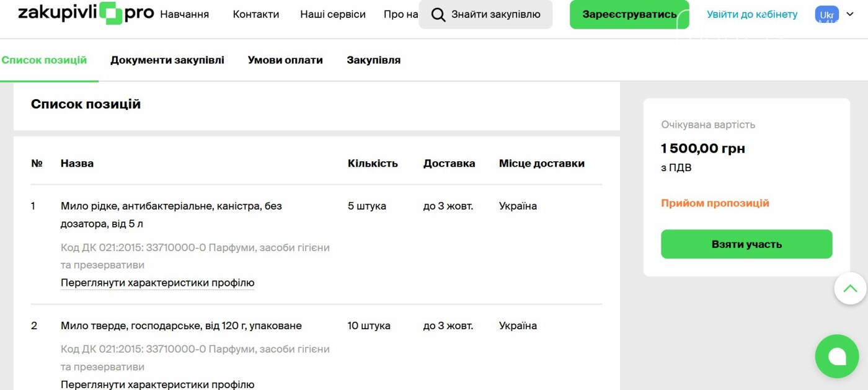Switch to the Список позицій tab
The width and height of the screenshot is (868, 390).
tap(44, 60)
